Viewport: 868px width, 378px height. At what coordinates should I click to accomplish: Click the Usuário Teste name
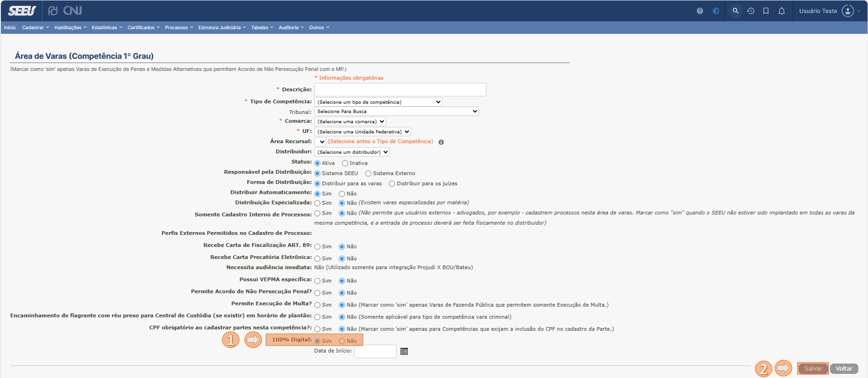point(818,11)
